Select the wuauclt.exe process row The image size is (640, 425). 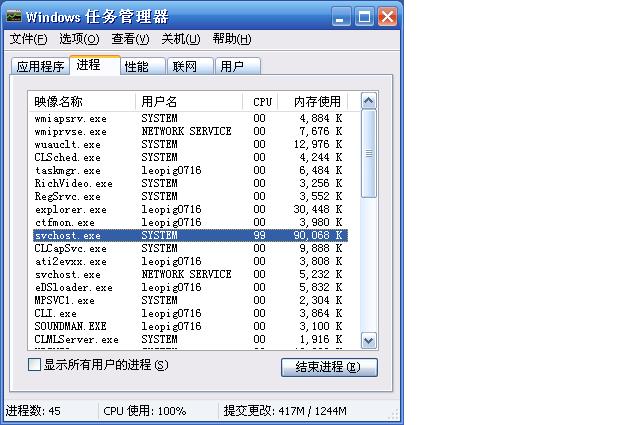pyautogui.click(x=190, y=145)
